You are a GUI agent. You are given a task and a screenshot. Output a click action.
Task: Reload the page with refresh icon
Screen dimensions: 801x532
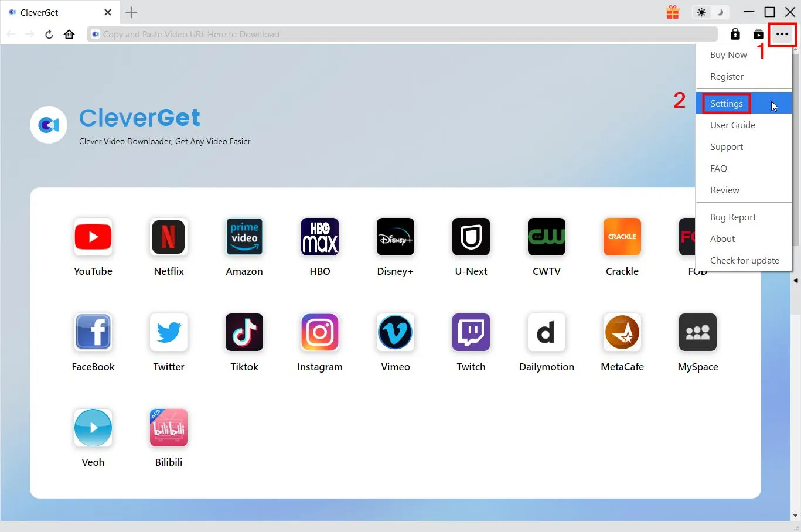click(x=49, y=35)
